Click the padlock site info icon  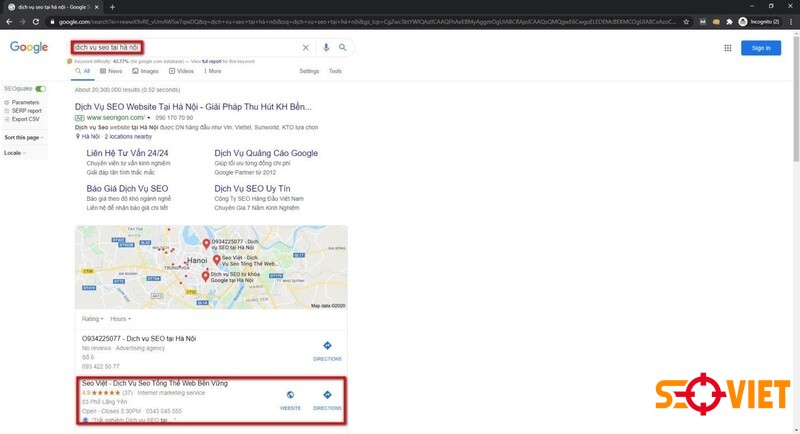click(52, 22)
